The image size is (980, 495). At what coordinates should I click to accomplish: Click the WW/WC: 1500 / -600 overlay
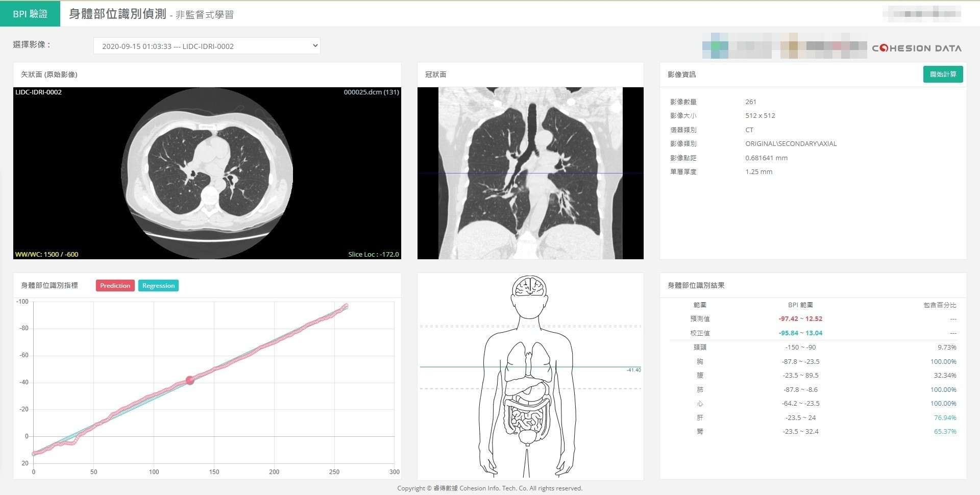[47, 254]
